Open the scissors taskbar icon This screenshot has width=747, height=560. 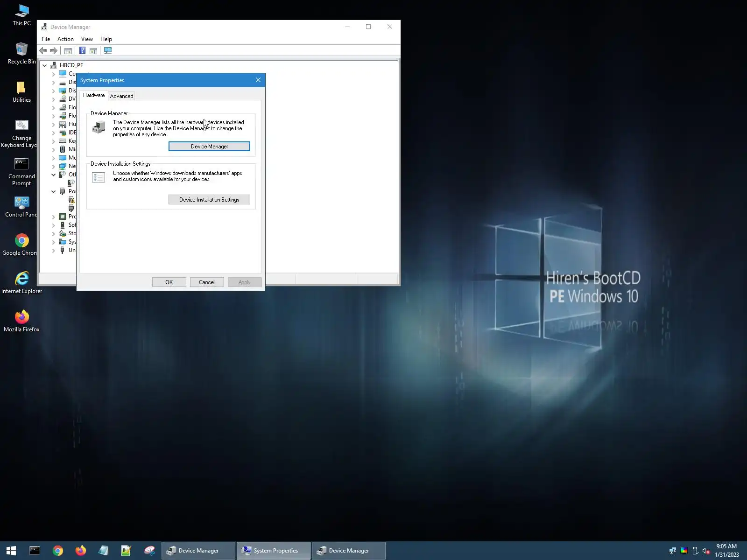click(x=149, y=551)
